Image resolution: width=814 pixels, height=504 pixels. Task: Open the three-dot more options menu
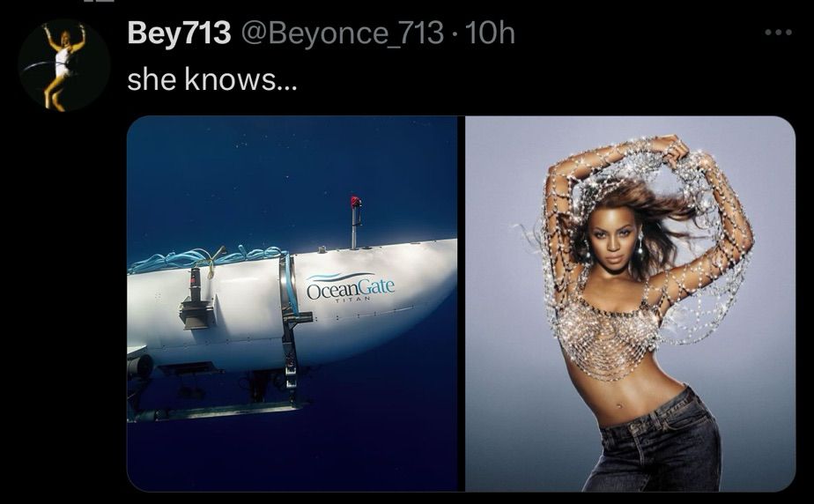pos(778,33)
